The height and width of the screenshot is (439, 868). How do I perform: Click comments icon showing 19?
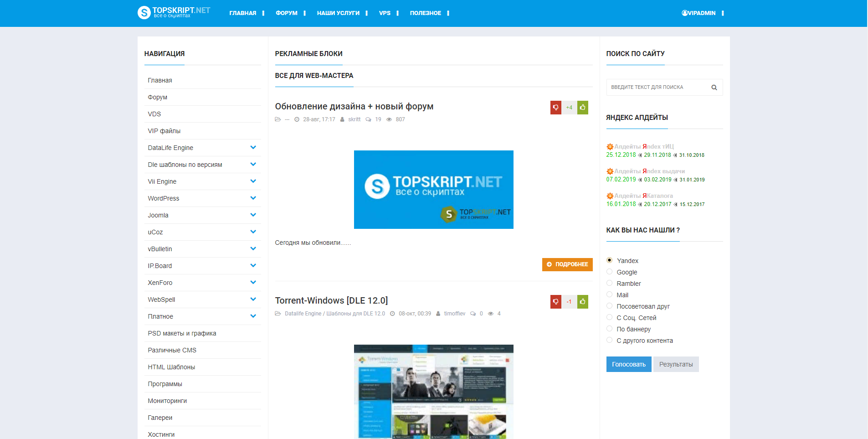tap(368, 119)
